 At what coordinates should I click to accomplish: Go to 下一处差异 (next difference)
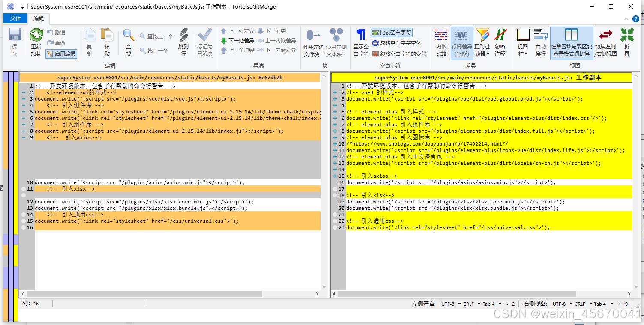point(237,41)
